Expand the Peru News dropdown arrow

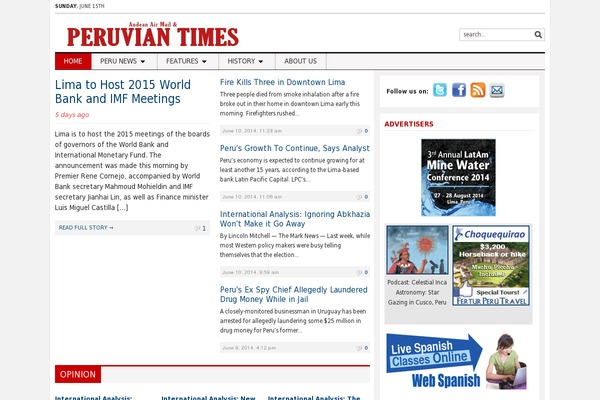(x=143, y=62)
